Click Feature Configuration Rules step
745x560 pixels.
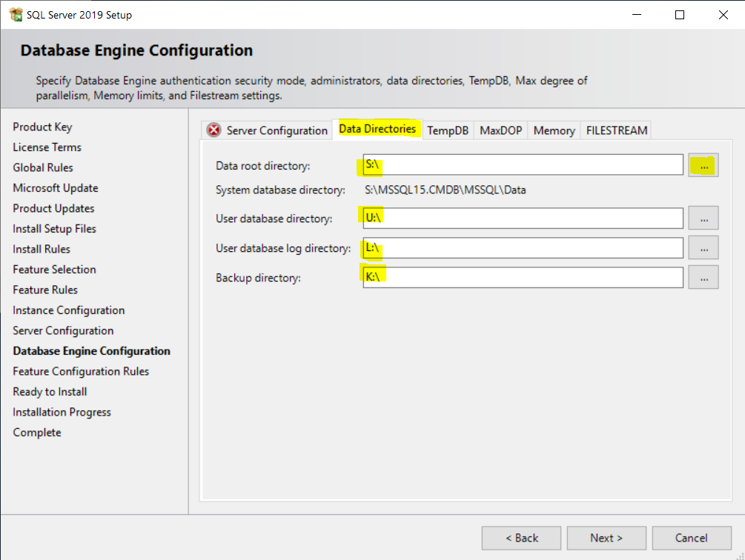81,372
